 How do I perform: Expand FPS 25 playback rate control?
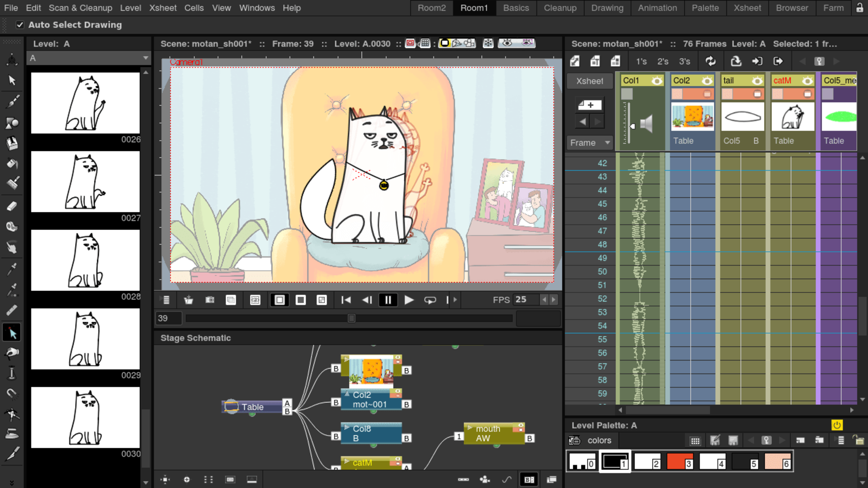(552, 300)
